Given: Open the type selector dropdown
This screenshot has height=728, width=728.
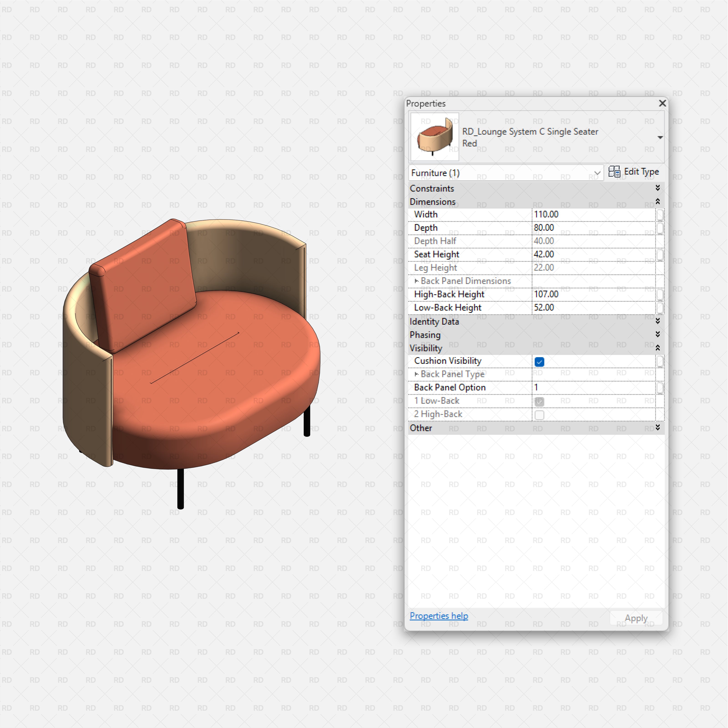Looking at the screenshot, I should click(660, 137).
